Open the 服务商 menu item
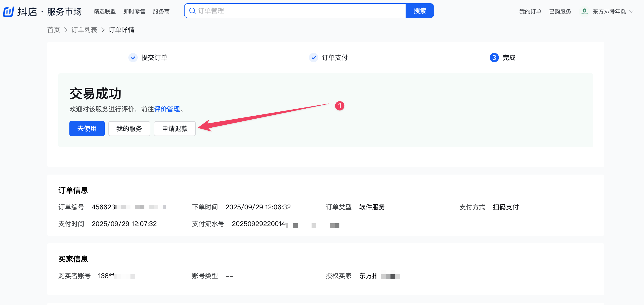The image size is (644, 305). pos(161,12)
